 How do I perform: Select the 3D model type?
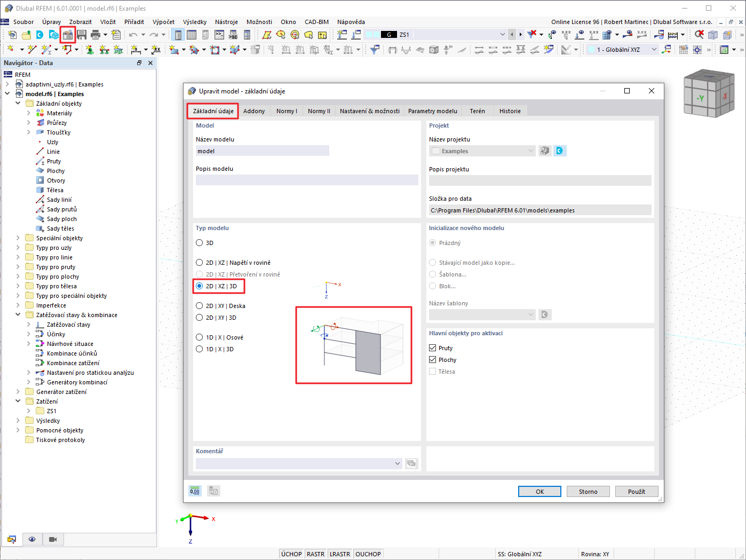click(200, 243)
